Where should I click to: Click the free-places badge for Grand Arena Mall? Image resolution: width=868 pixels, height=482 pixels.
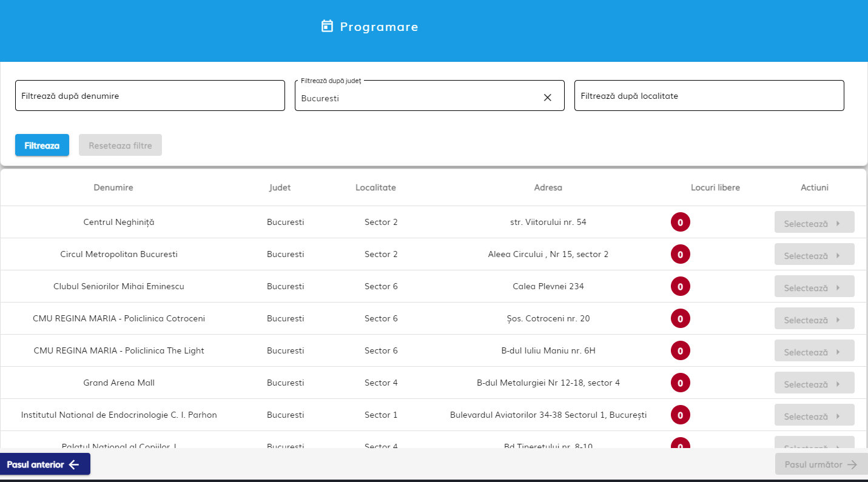point(680,383)
